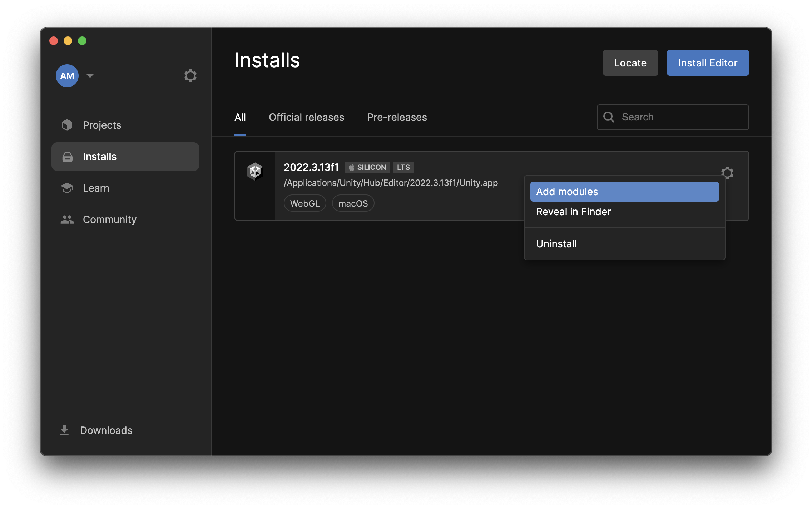This screenshot has height=509, width=812.
Task: Open the gear menu for editor 2022.3.13f1
Action: point(727,173)
